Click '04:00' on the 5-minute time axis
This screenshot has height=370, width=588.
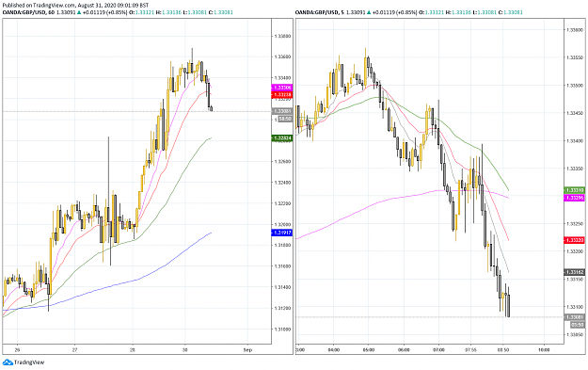334,349
